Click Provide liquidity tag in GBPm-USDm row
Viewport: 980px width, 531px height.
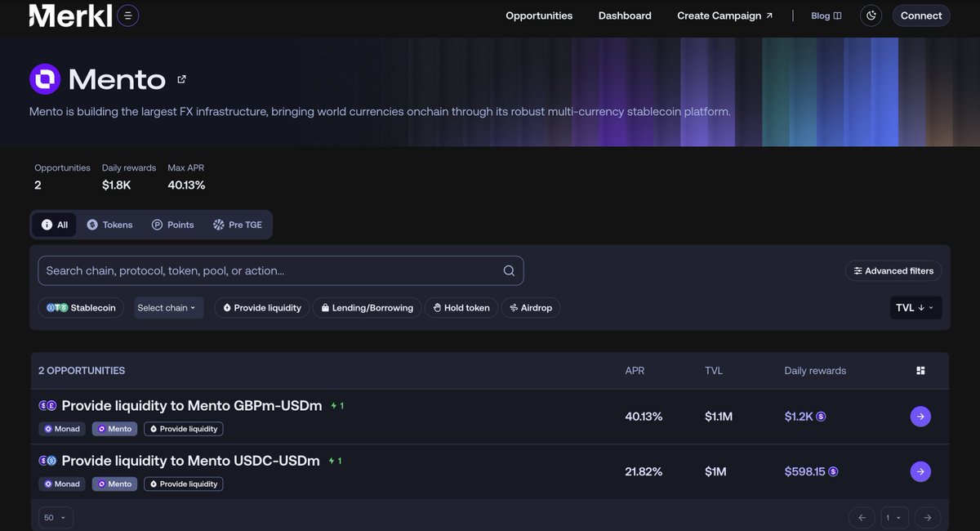[184, 429]
